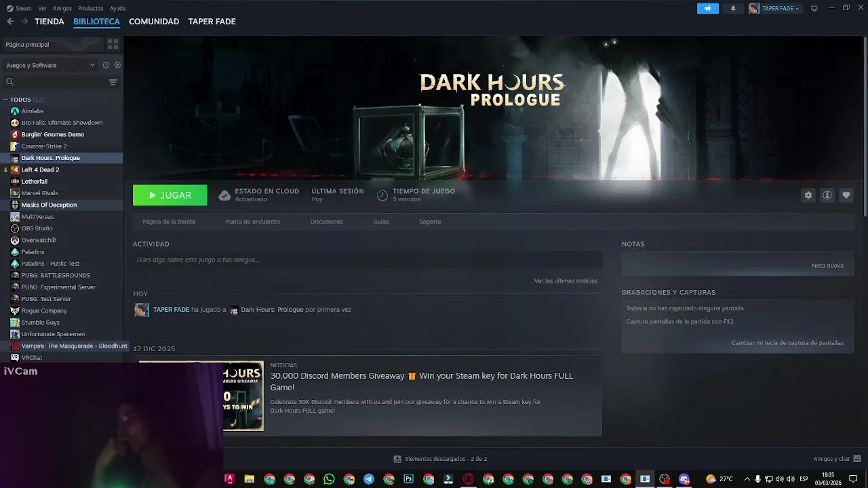Open advanced filter options icon
Viewport: 868px width, 488px height.
click(x=113, y=82)
